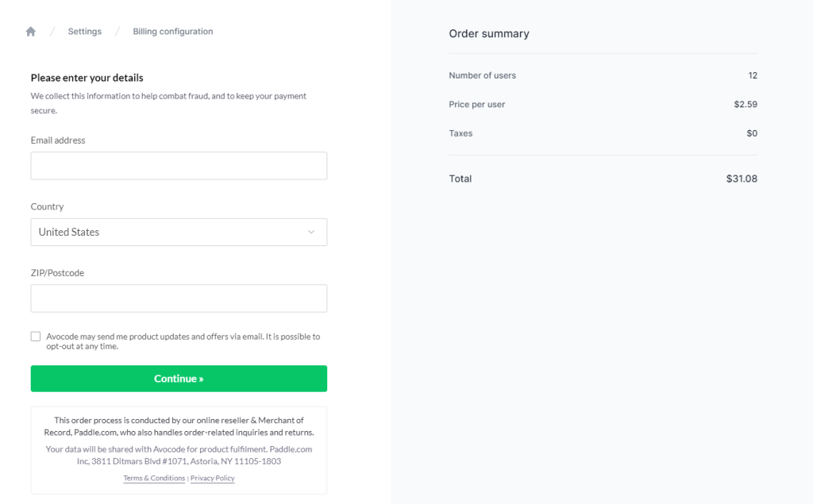This screenshot has height=504, width=813.
Task: Open the Terms & Conditions link
Action: pos(154,479)
